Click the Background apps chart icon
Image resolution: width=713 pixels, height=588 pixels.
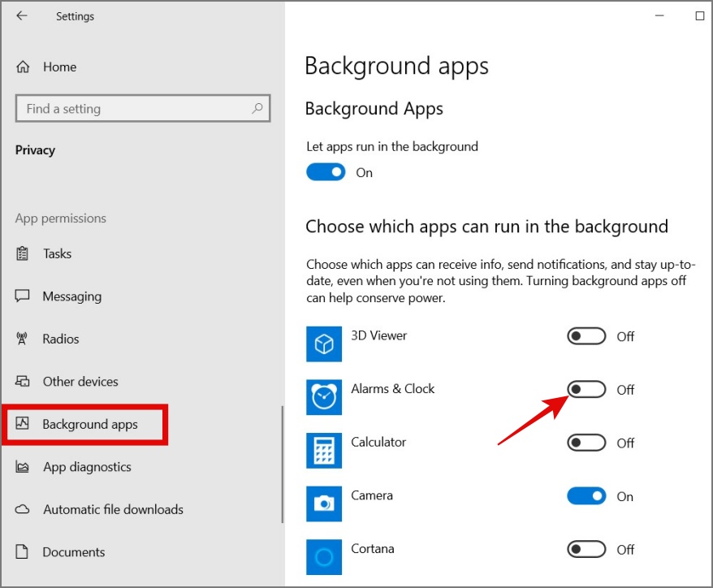[x=22, y=423]
